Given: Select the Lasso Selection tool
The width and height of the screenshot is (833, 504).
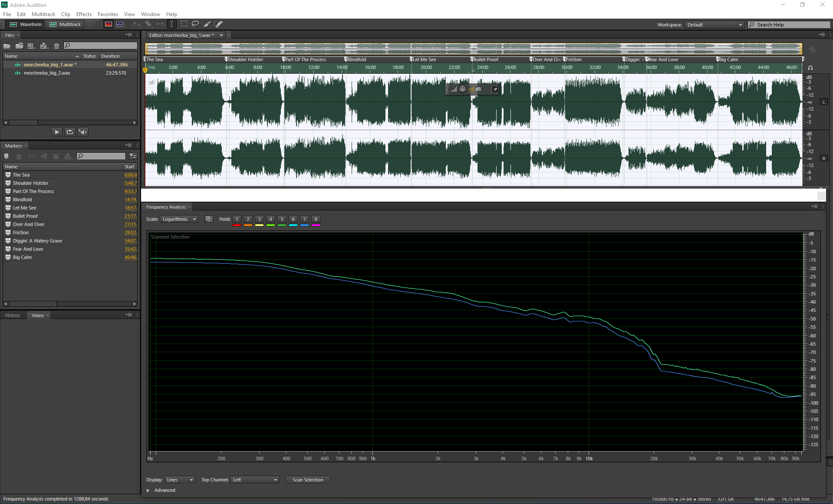Looking at the screenshot, I should (x=195, y=24).
